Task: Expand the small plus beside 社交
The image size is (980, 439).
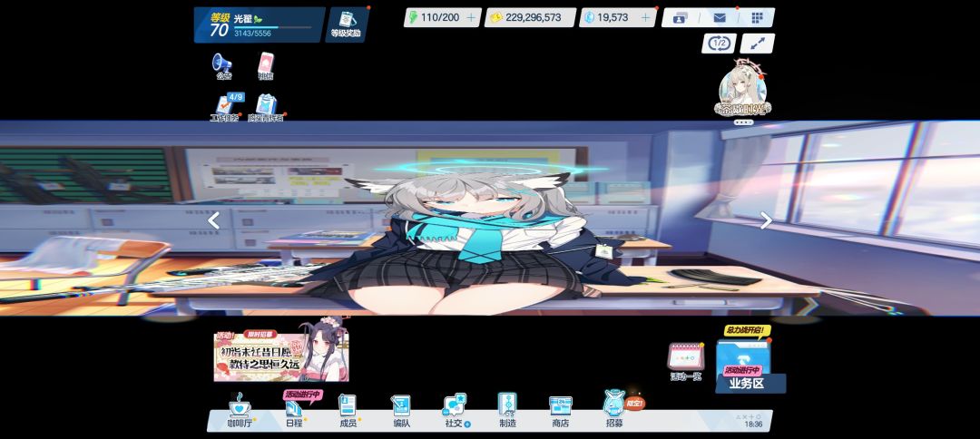Action: click(x=467, y=424)
